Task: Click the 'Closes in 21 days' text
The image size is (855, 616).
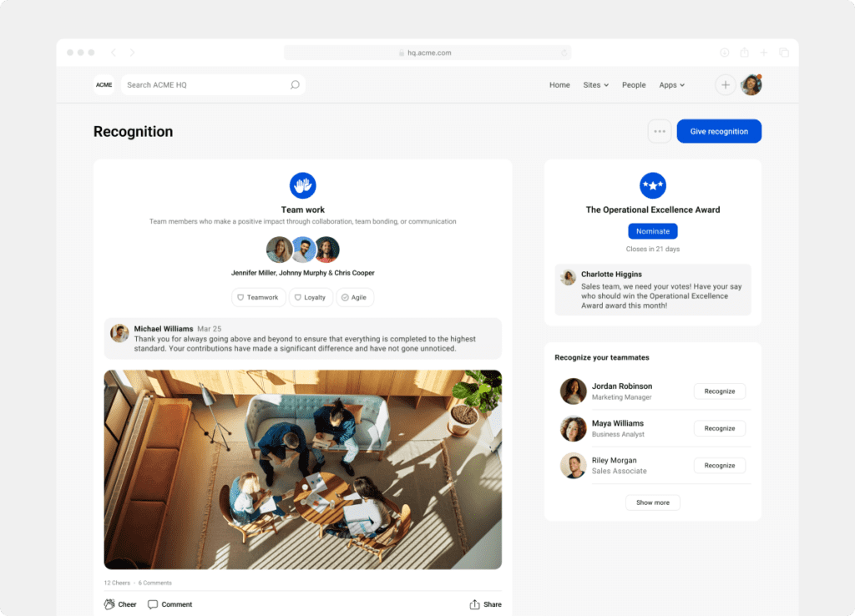Action: coord(653,249)
